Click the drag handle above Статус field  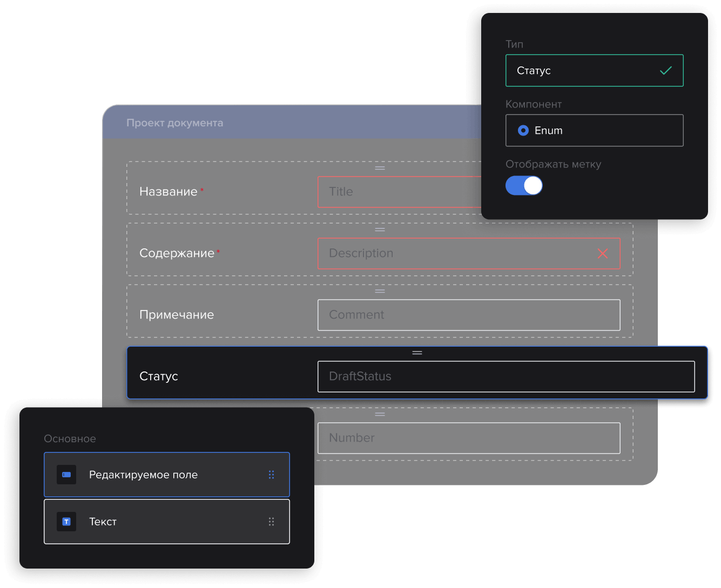[x=417, y=353]
